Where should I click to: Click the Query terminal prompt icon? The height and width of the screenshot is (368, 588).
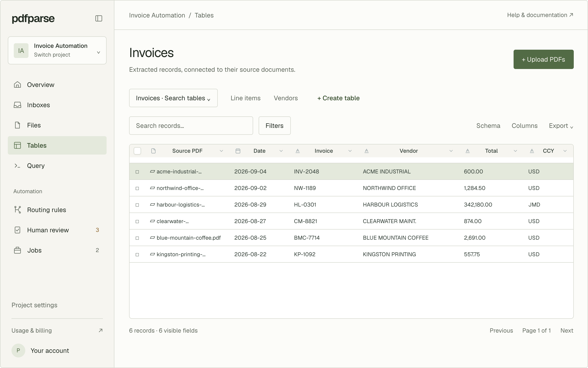point(17,166)
